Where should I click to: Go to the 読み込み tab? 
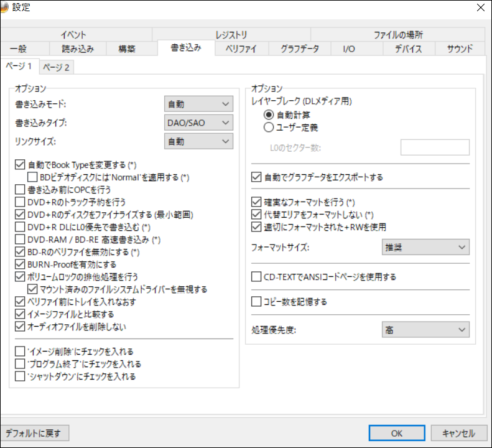(78, 49)
